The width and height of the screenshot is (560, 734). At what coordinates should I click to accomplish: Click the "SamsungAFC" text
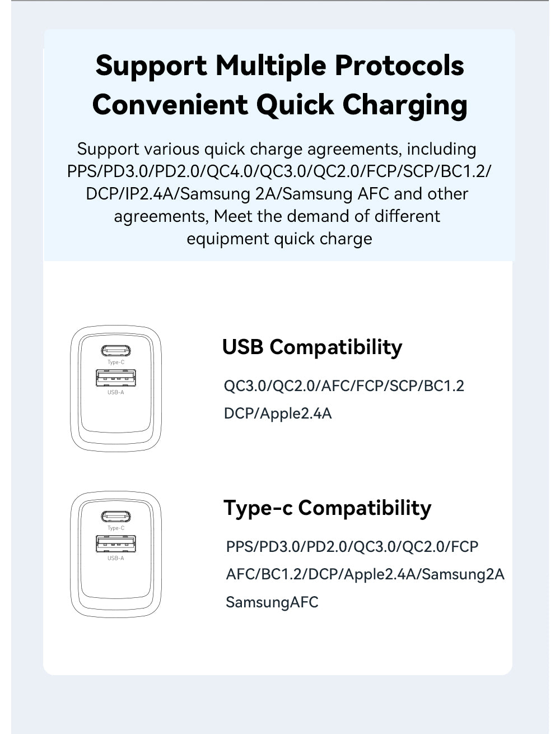[272, 602]
